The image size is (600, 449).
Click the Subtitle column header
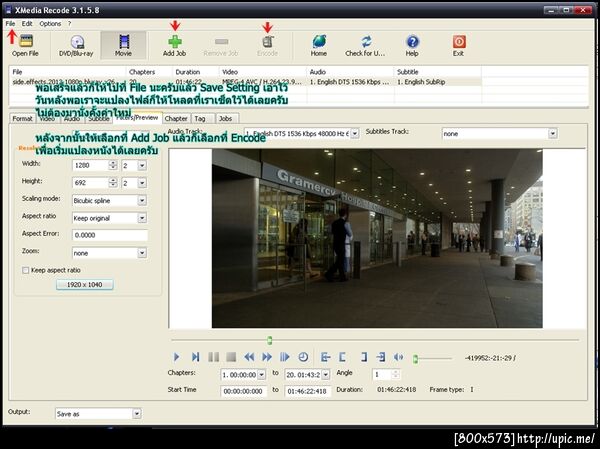point(437,72)
